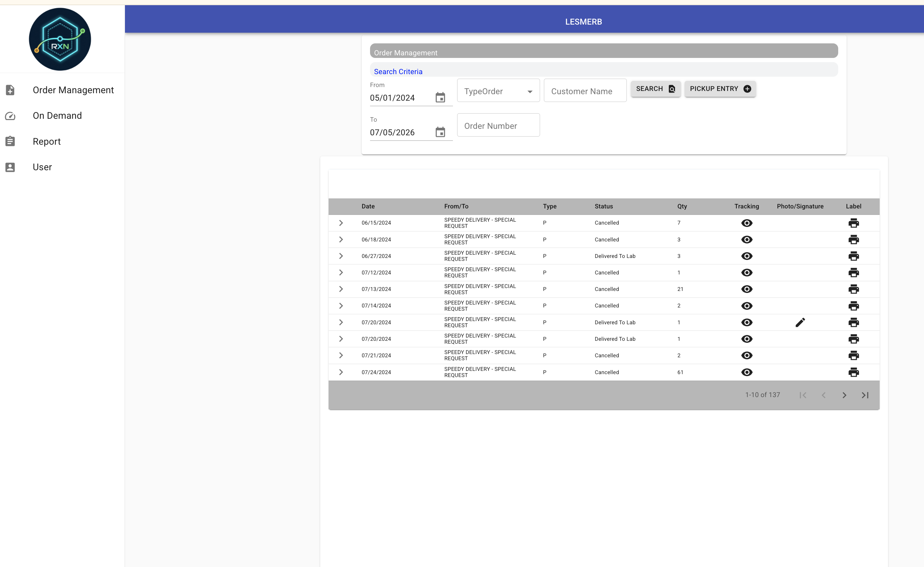
Task: Print label for 07/21/2024 order
Action: [x=853, y=355]
